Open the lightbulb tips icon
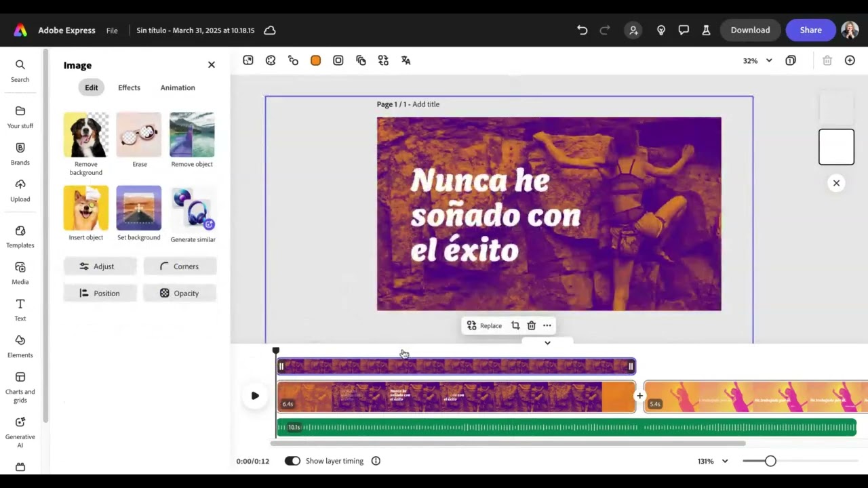Screen dimensions: 868x488 click(x=661, y=30)
